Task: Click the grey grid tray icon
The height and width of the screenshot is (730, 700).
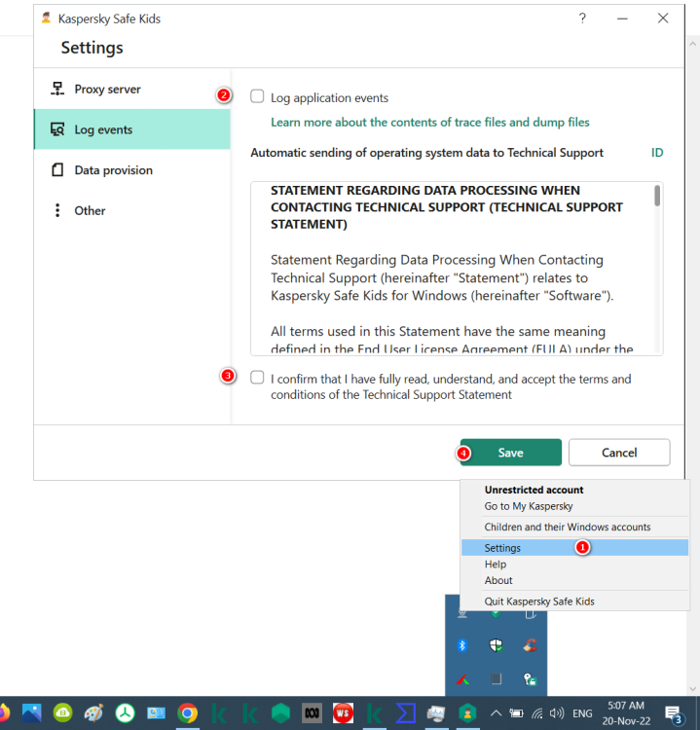Action: click(x=496, y=679)
